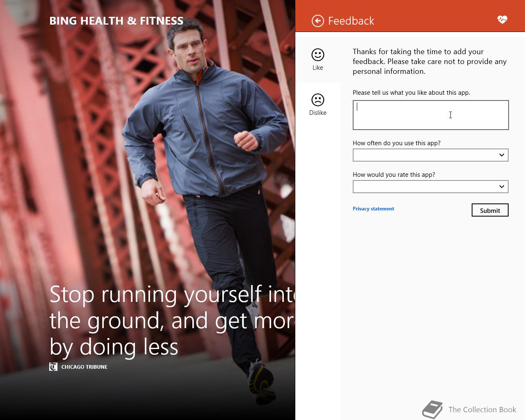Click the heart health app icon
The image size is (525, 420).
[x=502, y=19]
